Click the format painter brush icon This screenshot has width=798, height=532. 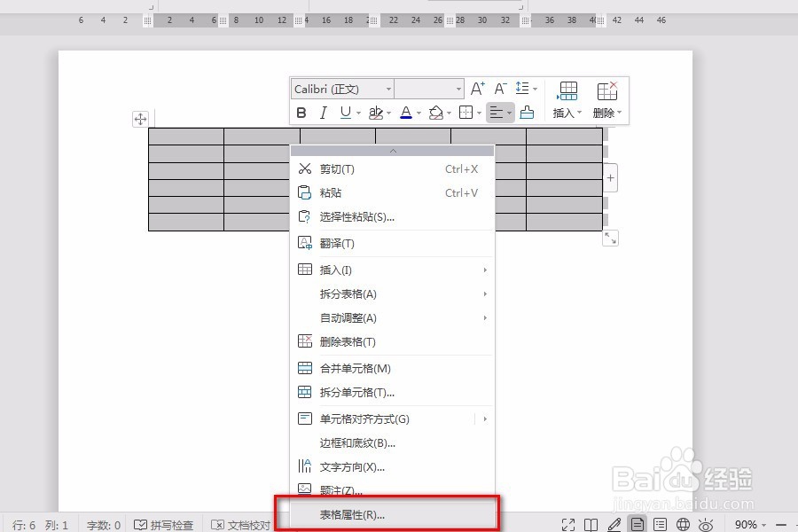pyautogui.click(x=527, y=113)
